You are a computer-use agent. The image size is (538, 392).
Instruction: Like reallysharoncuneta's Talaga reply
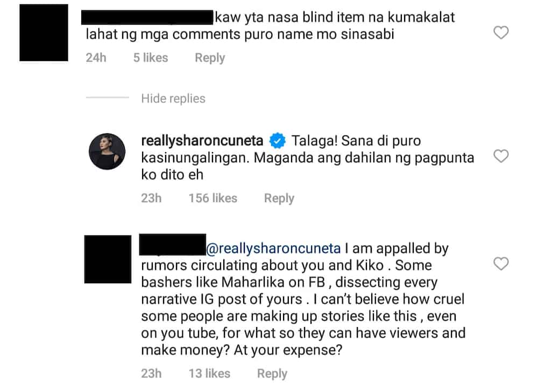[x=500, y=156]
